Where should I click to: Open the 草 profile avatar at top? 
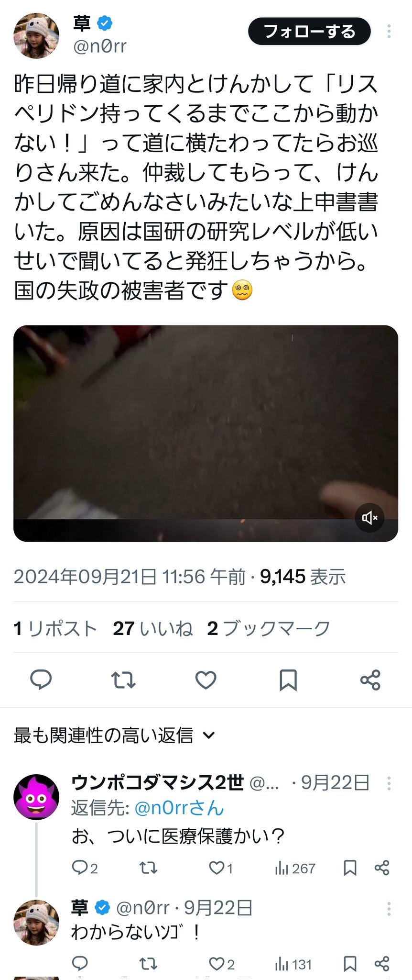tap(36, 36)
